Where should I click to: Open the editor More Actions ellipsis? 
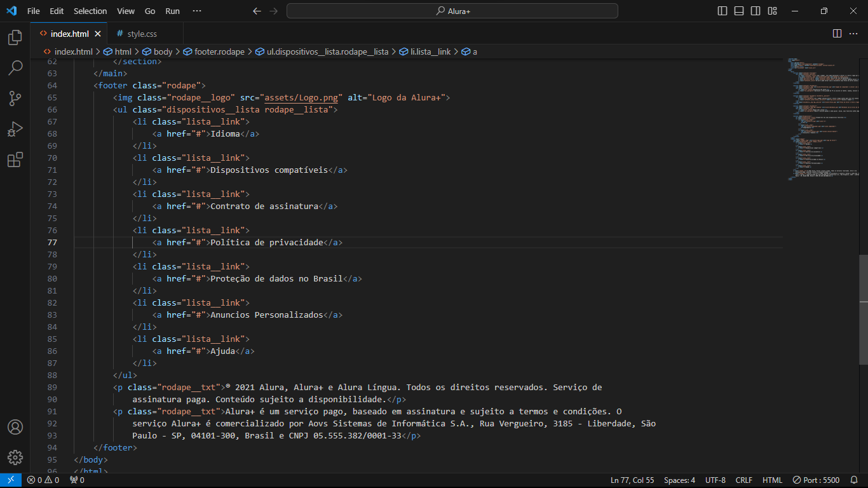855,33
